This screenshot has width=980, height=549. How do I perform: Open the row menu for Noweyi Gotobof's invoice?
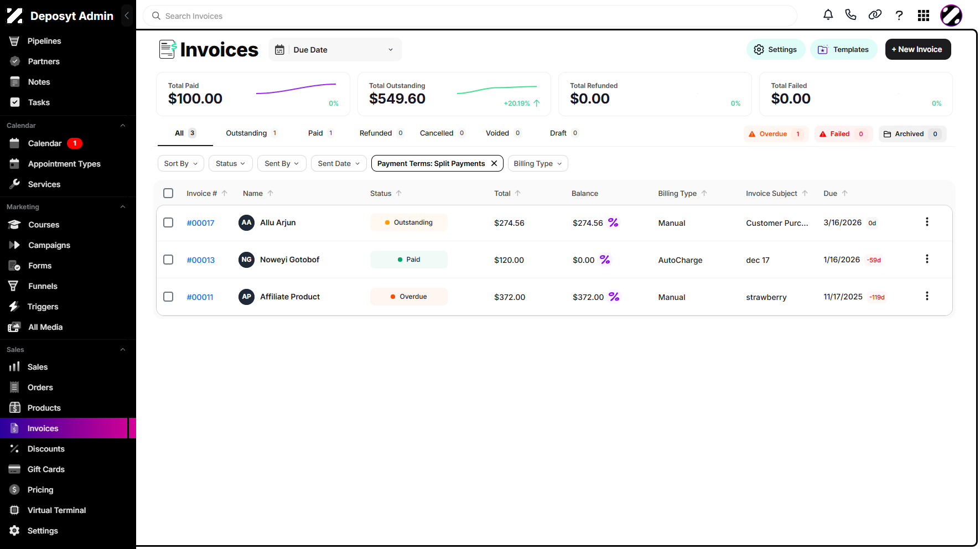tap(927, 259)
